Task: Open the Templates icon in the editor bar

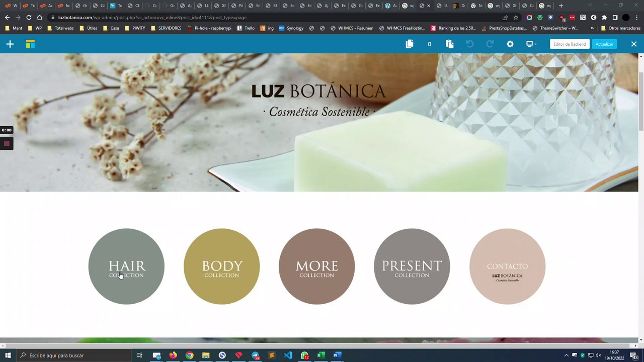Action: pyautogui.click(x=30, y=44)
